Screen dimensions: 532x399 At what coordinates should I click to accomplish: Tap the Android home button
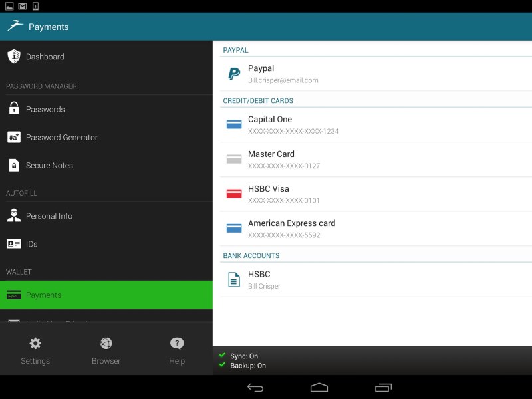coord(319,388)
